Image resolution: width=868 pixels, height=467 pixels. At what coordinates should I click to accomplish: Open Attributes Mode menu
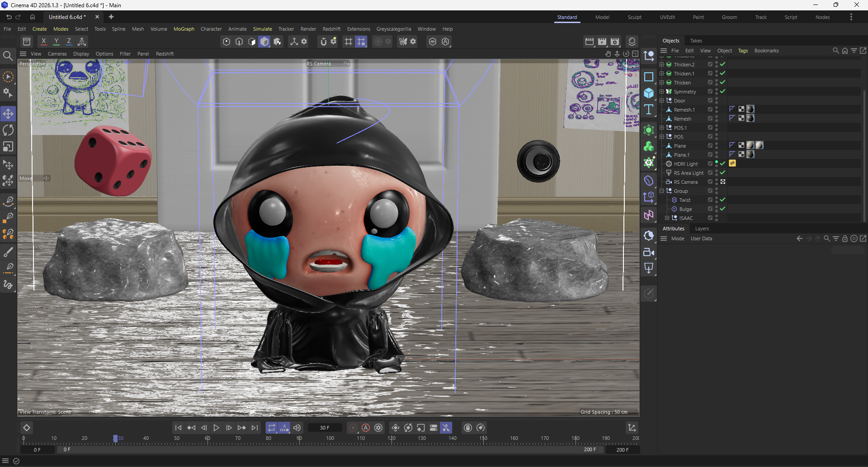point(677,238)
